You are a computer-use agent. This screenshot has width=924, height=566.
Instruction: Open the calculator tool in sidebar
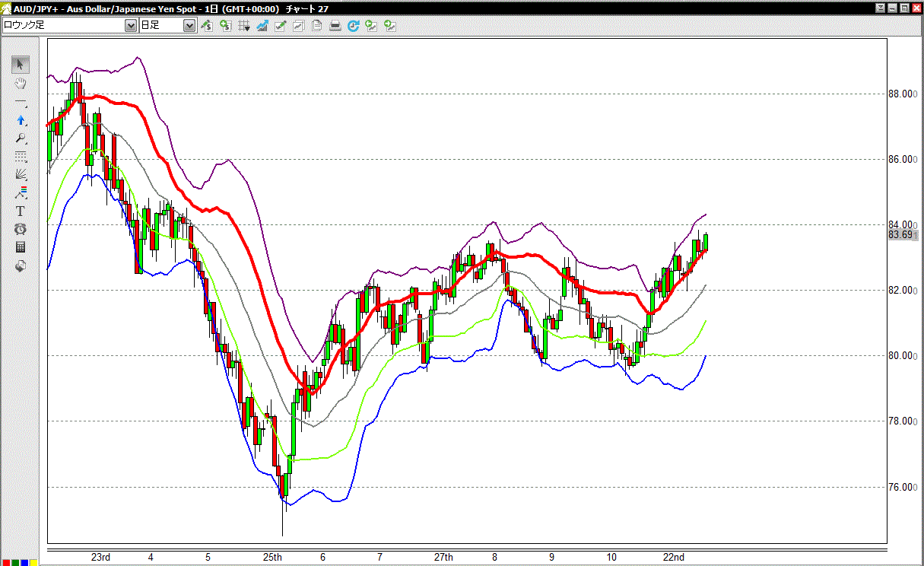(21, 247)
